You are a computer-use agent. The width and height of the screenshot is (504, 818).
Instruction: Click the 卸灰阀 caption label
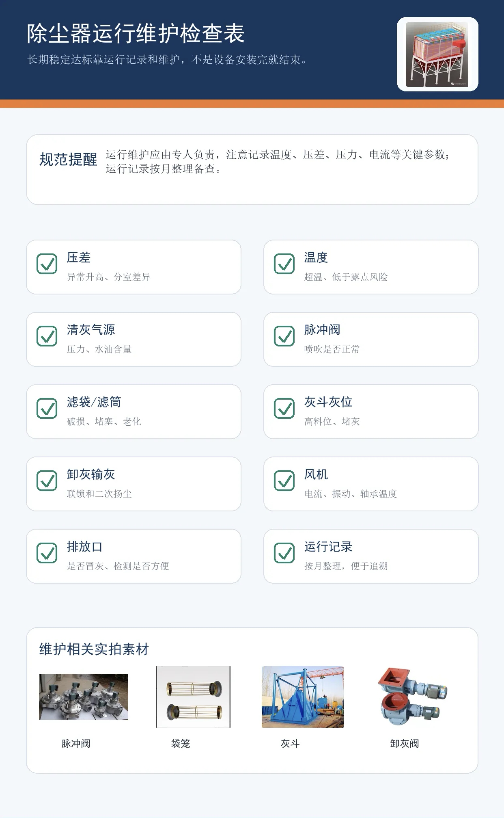(x=405, y=744)
